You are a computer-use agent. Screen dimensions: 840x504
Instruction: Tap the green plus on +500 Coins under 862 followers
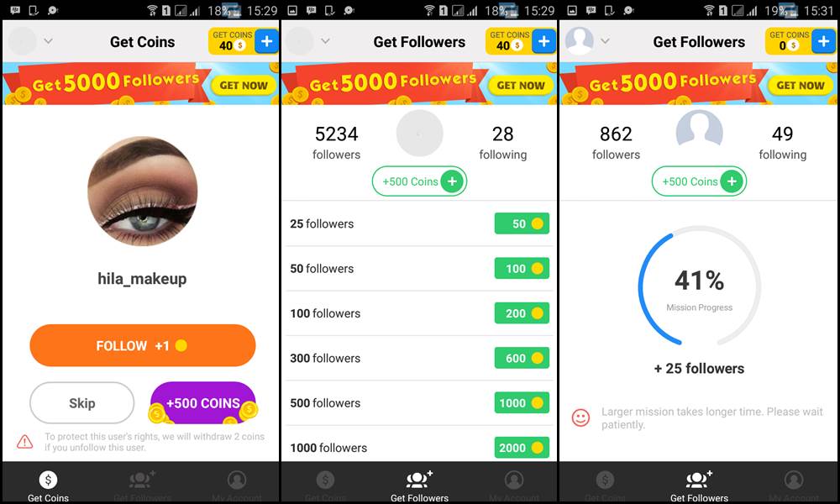tap(732, 181)
